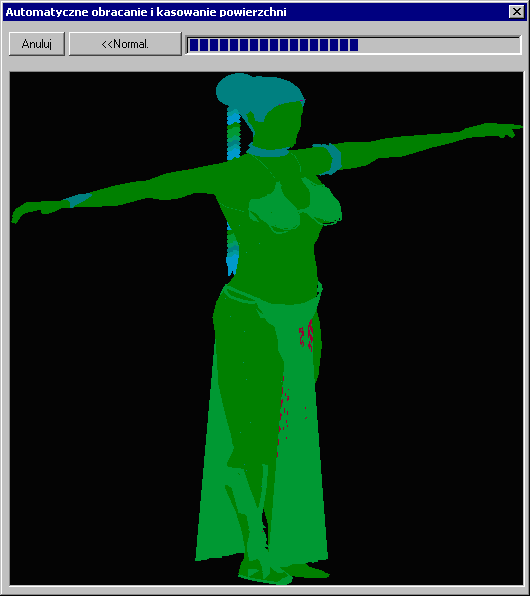530x596 pixels.
Task: Close the Automatyczne obracanie dialog window
Action: coord(517,12)
